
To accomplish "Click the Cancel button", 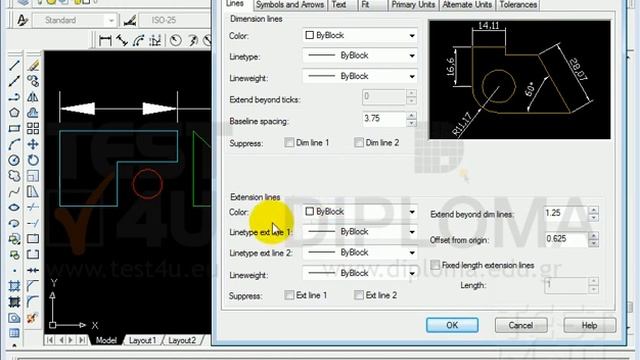I will [521, 325].
